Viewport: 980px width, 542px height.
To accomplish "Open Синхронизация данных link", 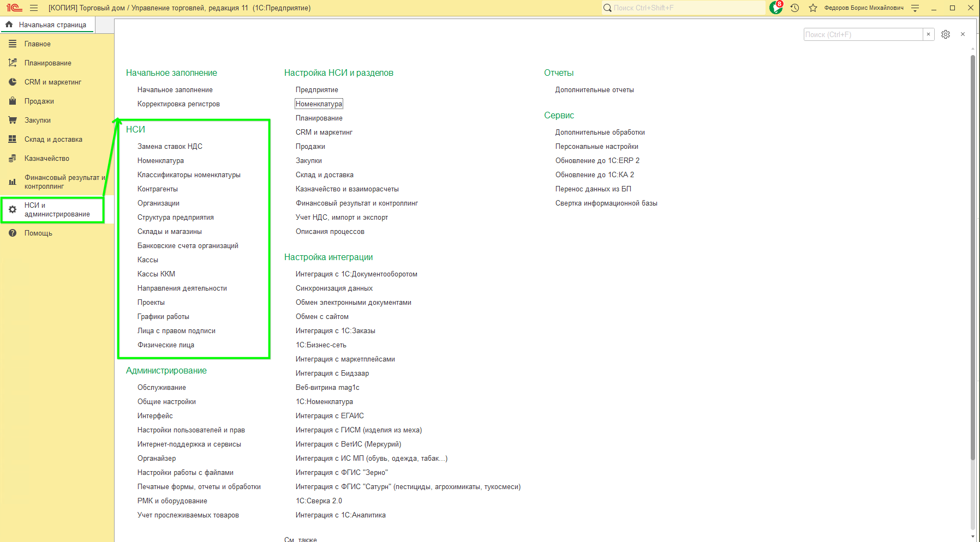I will coord(334,288).
